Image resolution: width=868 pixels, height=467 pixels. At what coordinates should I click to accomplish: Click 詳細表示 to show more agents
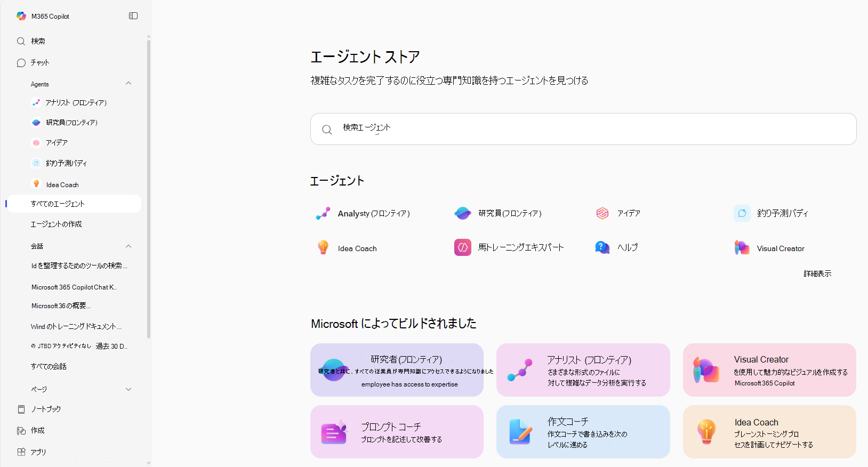click(x=817, y=273)
